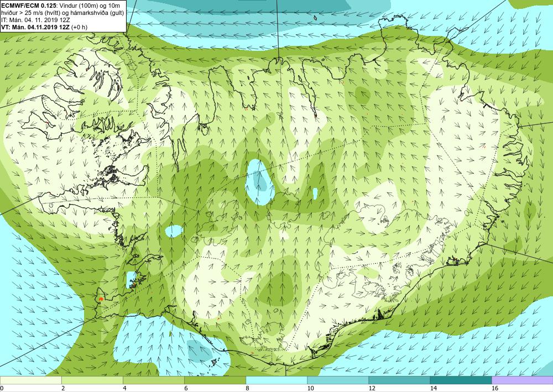
Task: Click the scale label '12'
Action: pyautogui.click(x=372, y=388)
